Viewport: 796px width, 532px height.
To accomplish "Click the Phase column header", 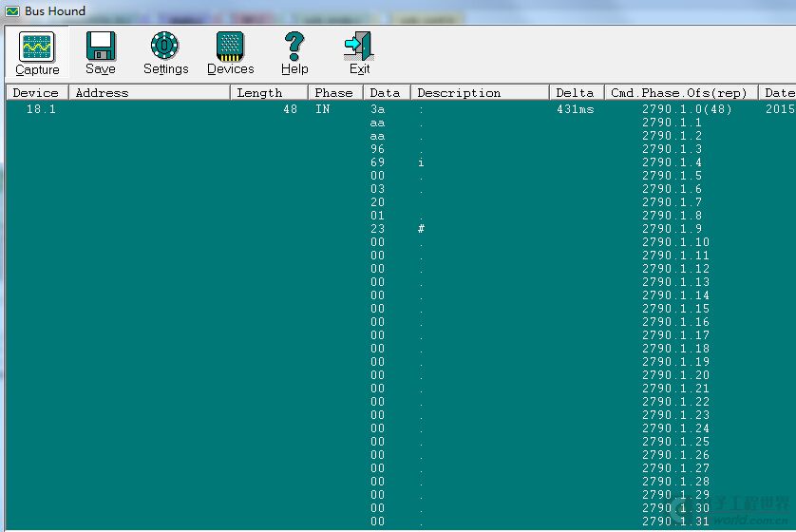I will coord(335,92).
